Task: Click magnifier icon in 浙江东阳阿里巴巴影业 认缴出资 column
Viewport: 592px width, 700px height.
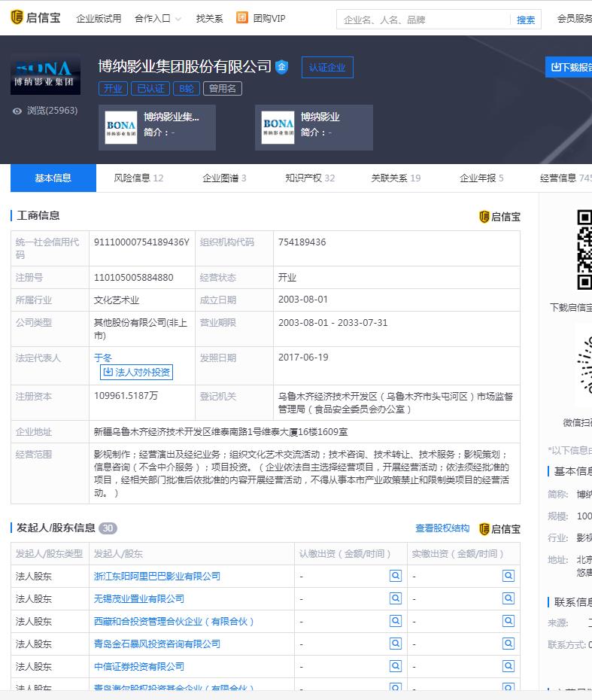Action: click(395, 576)
